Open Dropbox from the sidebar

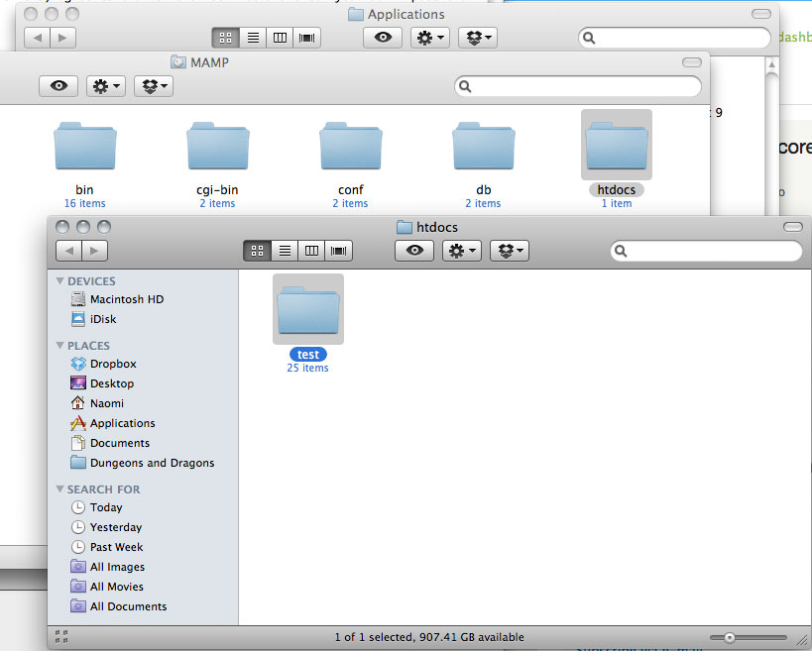point(112,364)
